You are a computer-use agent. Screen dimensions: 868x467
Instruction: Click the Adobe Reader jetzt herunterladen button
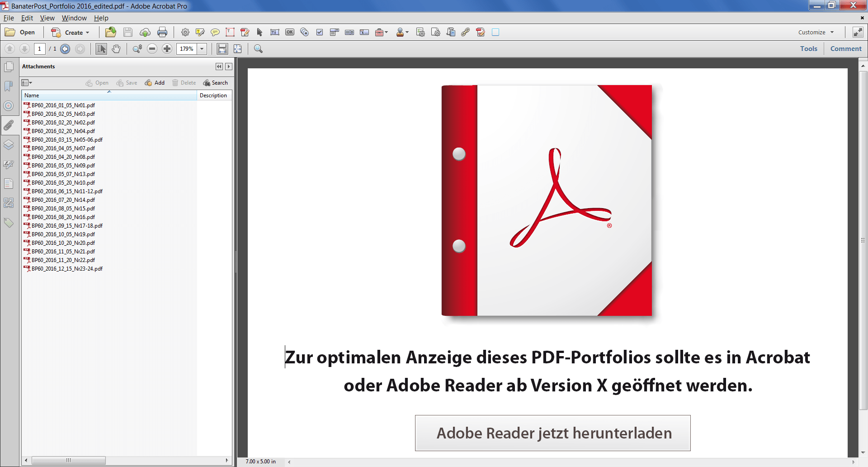click(x=552, y=433)
